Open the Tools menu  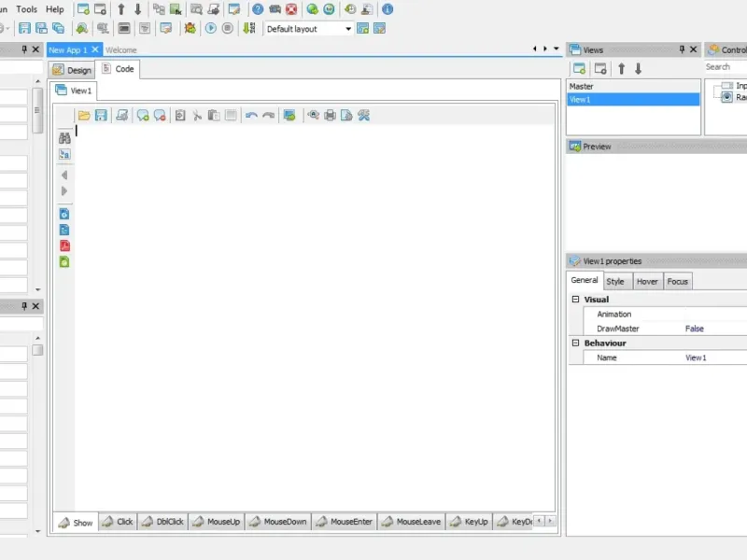click(27, 9)
